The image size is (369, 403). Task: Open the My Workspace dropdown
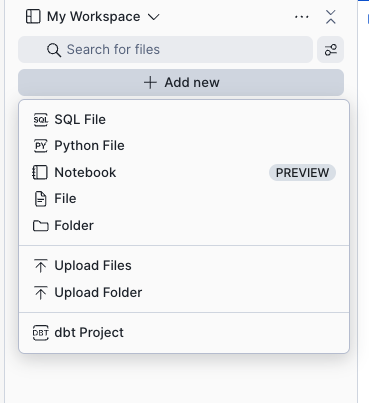(93, 17)
